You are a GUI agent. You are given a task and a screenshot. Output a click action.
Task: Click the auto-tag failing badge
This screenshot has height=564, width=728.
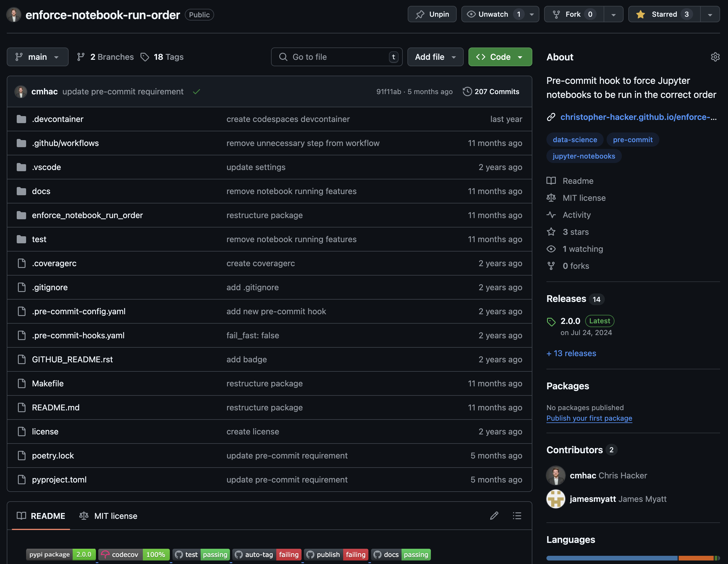[267, 554]
